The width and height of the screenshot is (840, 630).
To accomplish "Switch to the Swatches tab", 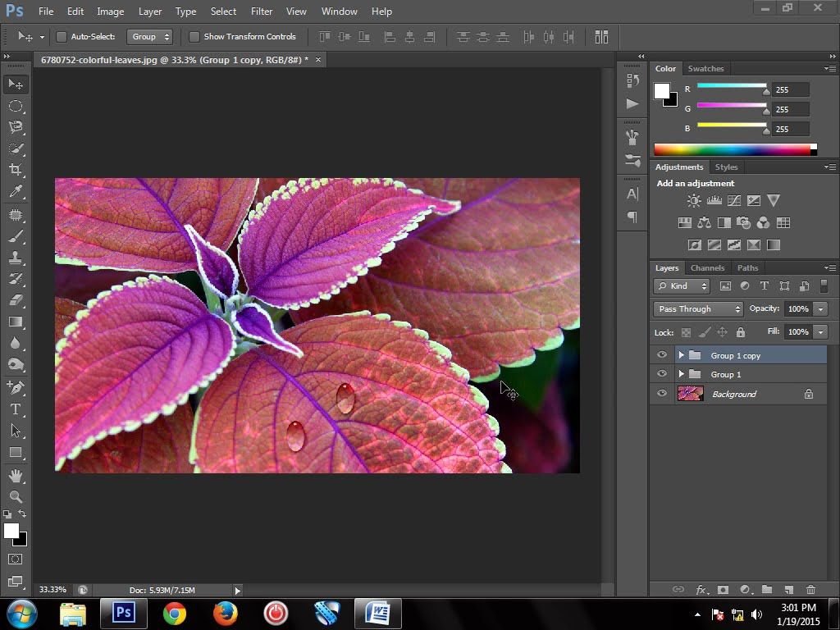I will tap(705, 69).
